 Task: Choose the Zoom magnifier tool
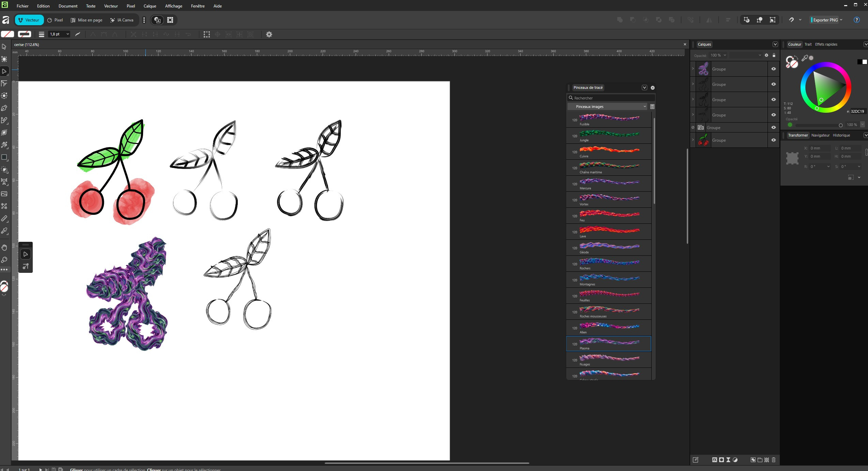point(4,260)
